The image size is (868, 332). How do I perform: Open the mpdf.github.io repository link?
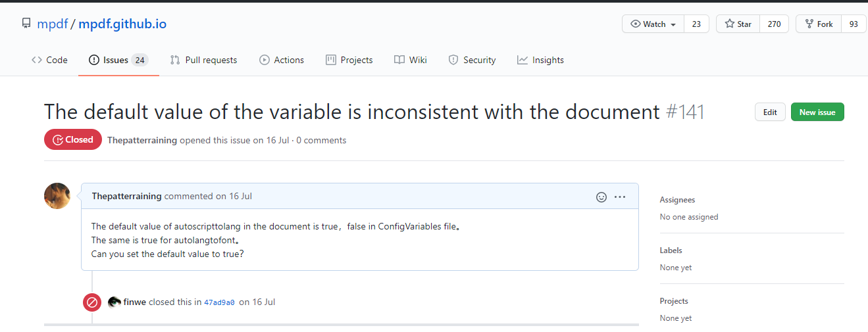pyautogui.click(x=122, y=24)
